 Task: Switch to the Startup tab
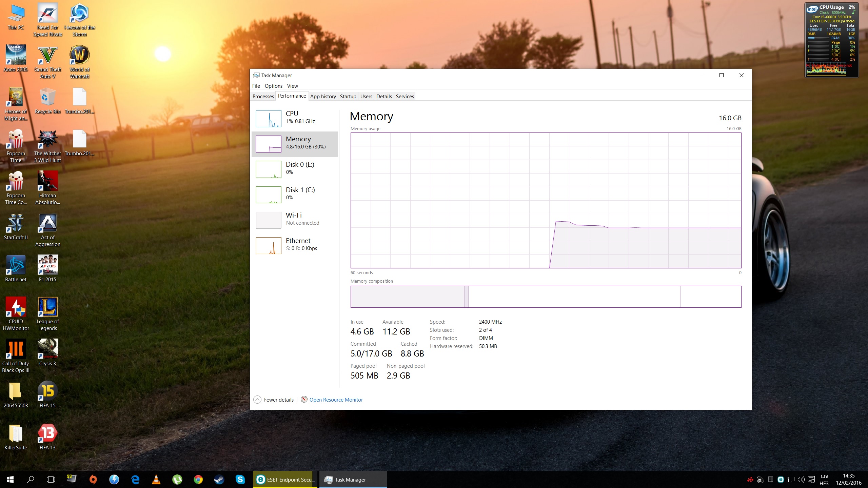(348, 97)
